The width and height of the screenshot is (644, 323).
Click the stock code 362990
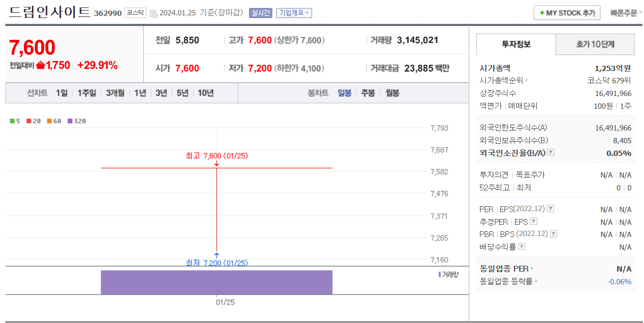pos(108,13)
